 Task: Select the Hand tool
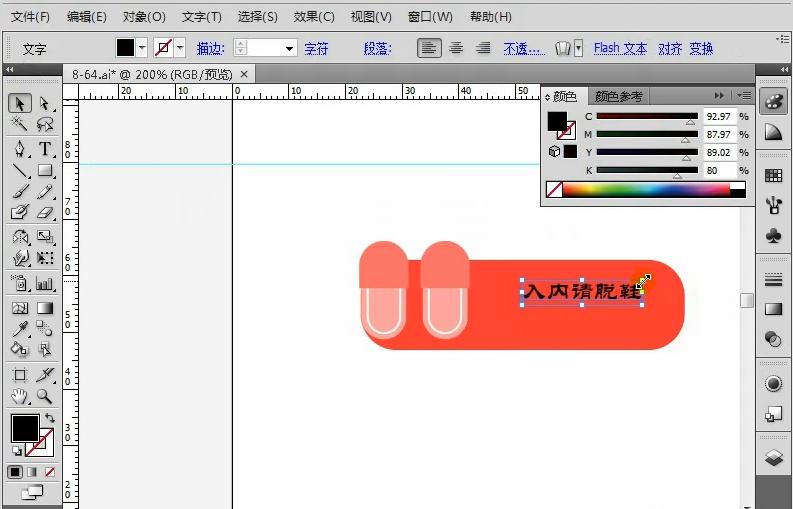[x=20, y=396]
